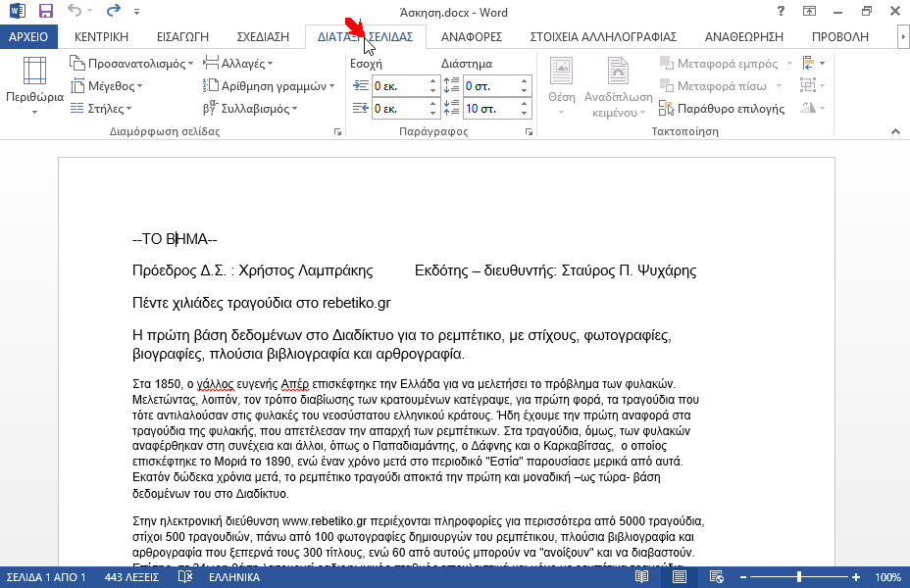Switch to the ΕΙΣΑΓΩΓΗ tab

tap(182, 36)
